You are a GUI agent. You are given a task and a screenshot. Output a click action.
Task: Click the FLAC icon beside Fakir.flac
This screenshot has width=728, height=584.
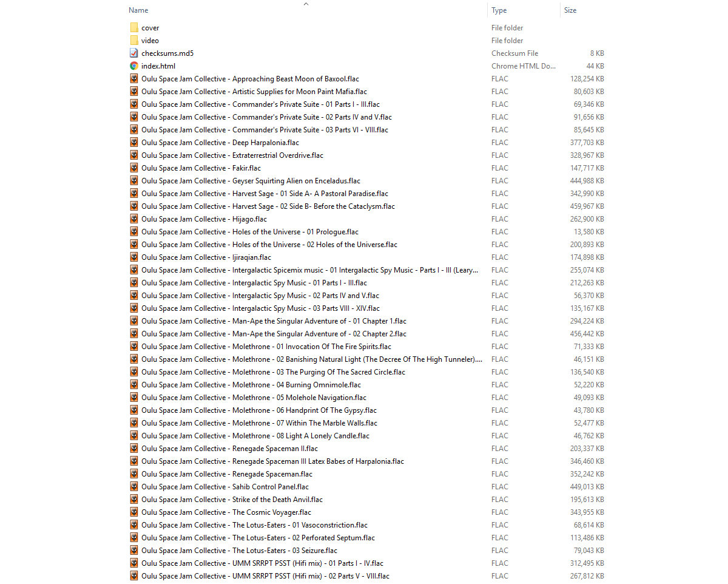click(134, 168)
